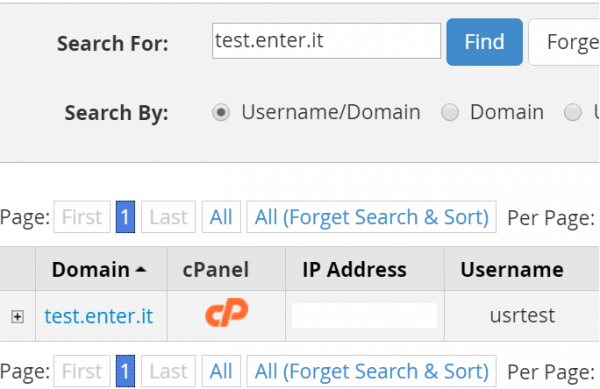Screen dimensions: 600x389
Task: Sort by the Username column header
Action: pyautogui.click(x=512, y=270)
